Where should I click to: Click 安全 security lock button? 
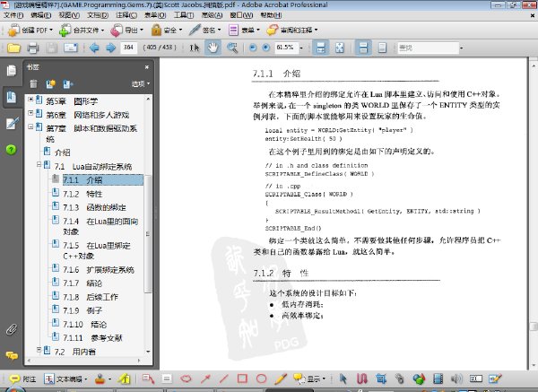(x=167, y=30)
